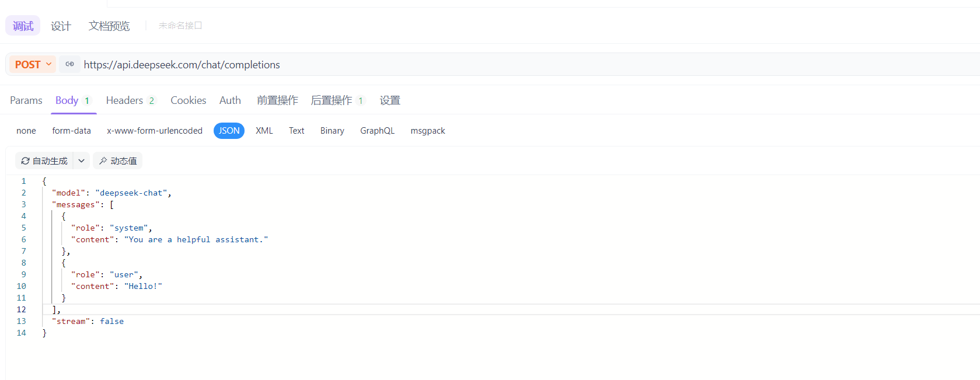The image size is (980, 380).
Task: Click the "system" role value
Action: [x=129, y=228]
